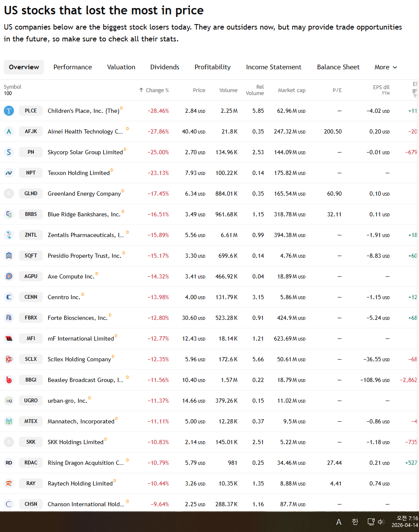The height and width of the screenshot is (532, 419).
Task: Sort by Change % column header
Action: coord(154,90)
